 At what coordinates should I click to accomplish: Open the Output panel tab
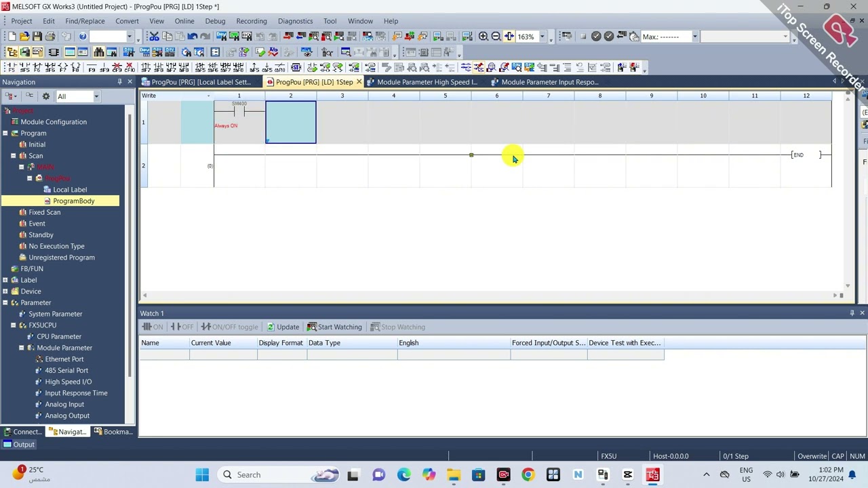click(18, 445)
